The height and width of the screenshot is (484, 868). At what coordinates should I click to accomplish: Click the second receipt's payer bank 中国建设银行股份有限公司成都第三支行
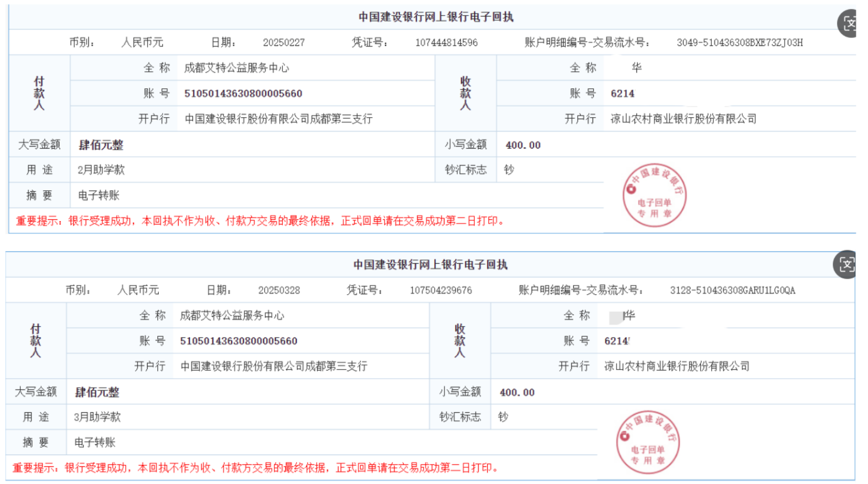pyautogui.click(x=274, y=366)
